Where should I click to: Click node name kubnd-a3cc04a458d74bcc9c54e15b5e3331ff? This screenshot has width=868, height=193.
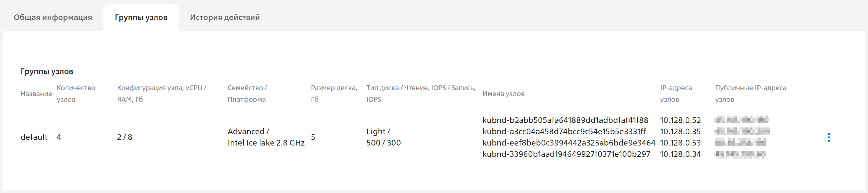click(x=564, y=131)
